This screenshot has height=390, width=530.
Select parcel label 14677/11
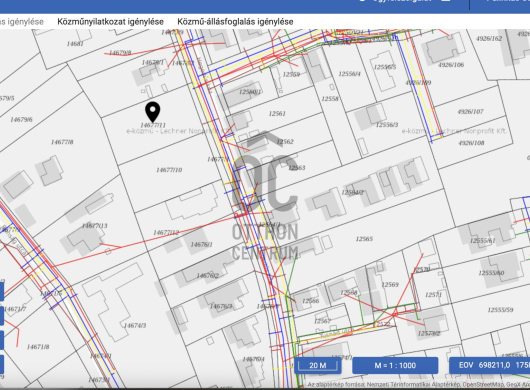pyautogui.click(x=153, y=125)
